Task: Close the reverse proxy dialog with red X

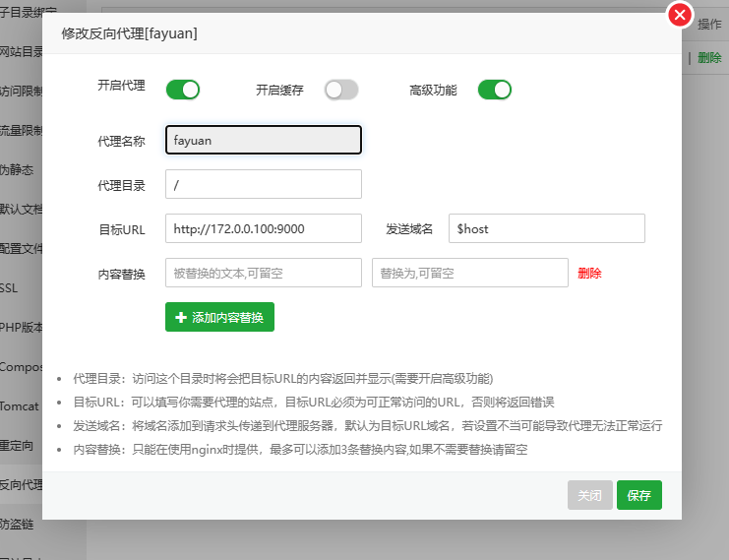Action: coord(680,15)
